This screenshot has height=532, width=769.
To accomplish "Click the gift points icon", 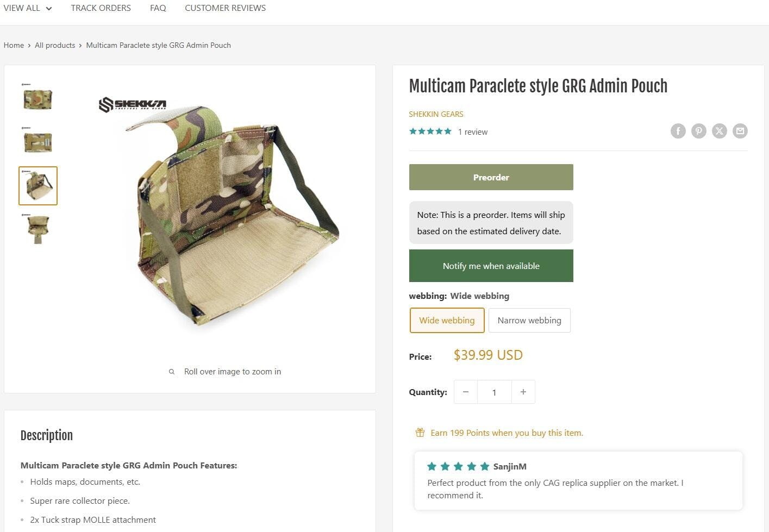I will (420, 433).
